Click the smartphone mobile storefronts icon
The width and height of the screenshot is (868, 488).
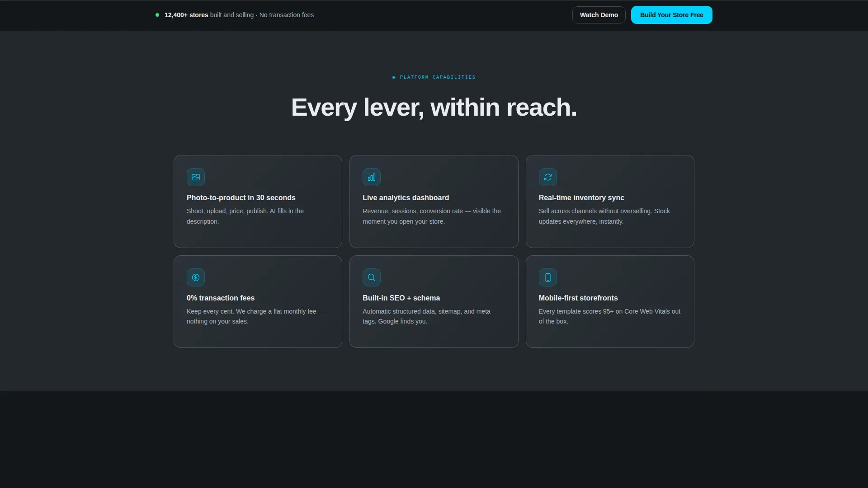point(547,277)
